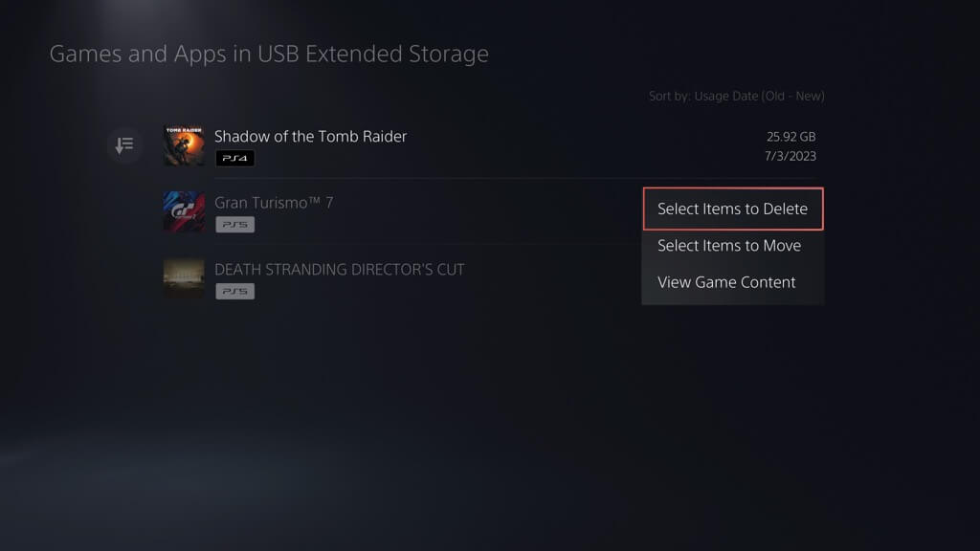
Task: Click the sort order icon
Action: [x=124, y=145]
